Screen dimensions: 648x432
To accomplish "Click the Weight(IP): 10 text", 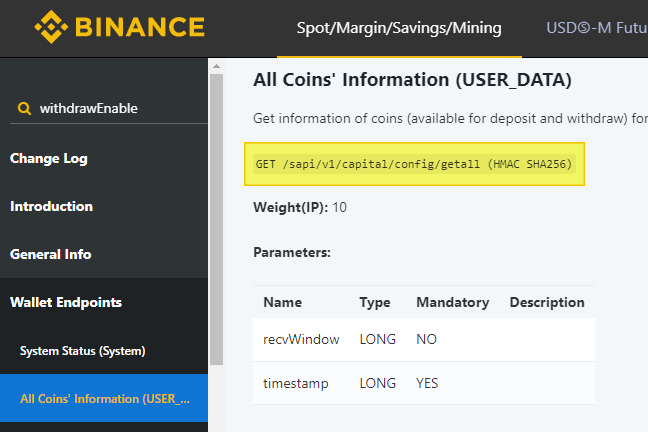I will pos(300,207).
